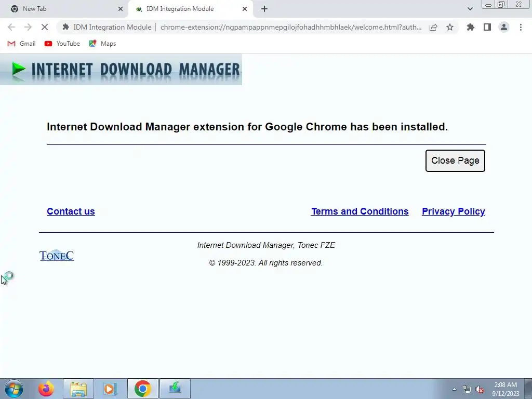The width and height of the screenshot is (532, 399).
Task: Click the muted volume tray icon
Action: [480, 389]
